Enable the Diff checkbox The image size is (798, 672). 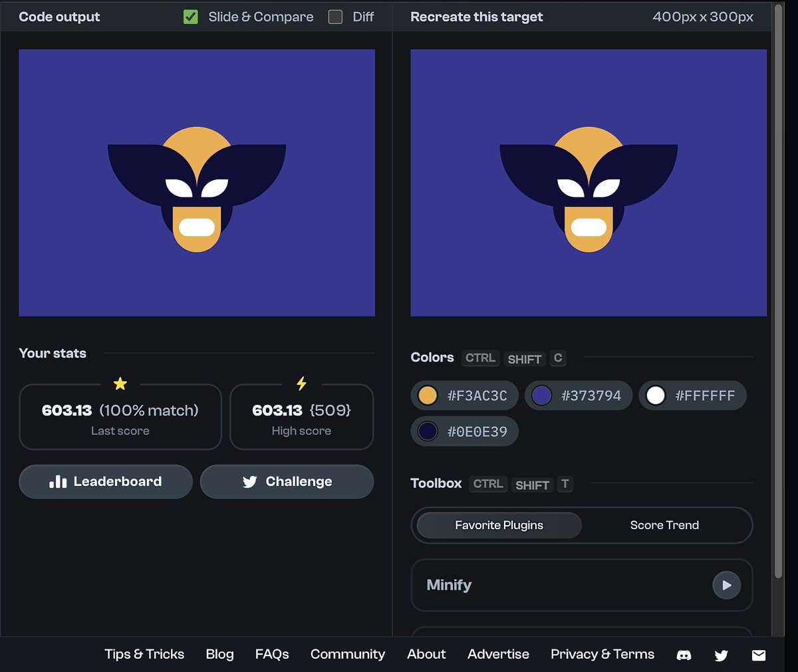point(336,17)
